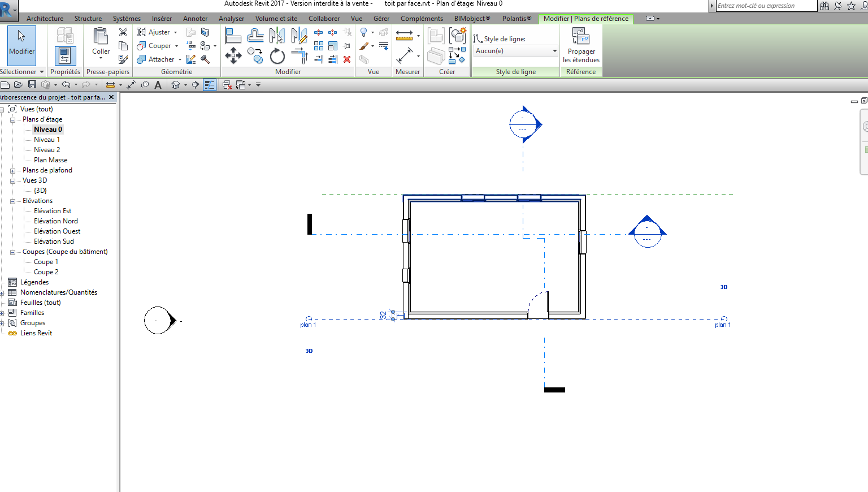Switch to the Architecture ribbon tab
This screenshot has width=868, height=492.
click(x=45, y=18)
